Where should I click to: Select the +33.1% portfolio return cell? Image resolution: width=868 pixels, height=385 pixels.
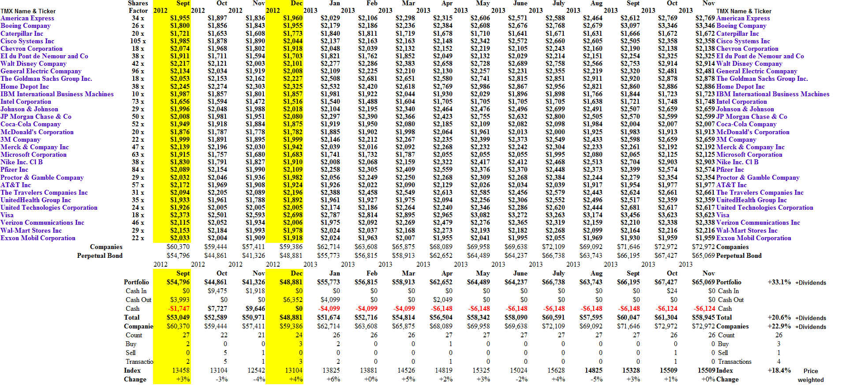[779, 282]
